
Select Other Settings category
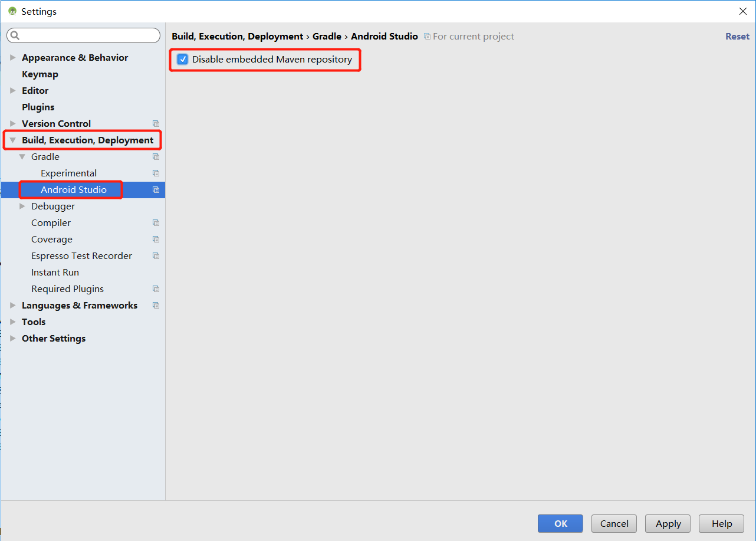coord(54,339)
